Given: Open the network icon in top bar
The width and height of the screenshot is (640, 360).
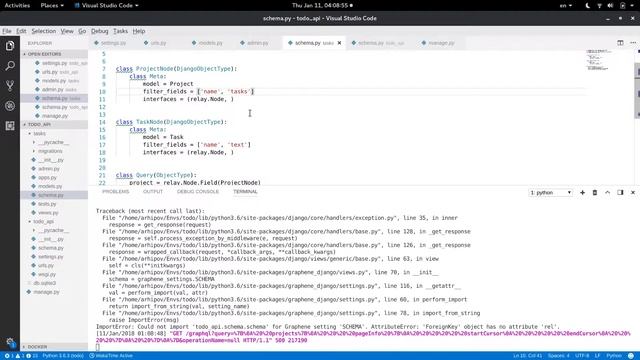Looking at the screenshot, I should [599, 6].
